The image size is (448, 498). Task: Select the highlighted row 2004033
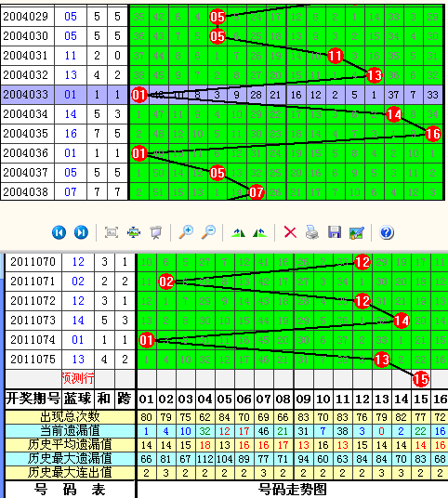pyautogui.click(x=222, y=95)
